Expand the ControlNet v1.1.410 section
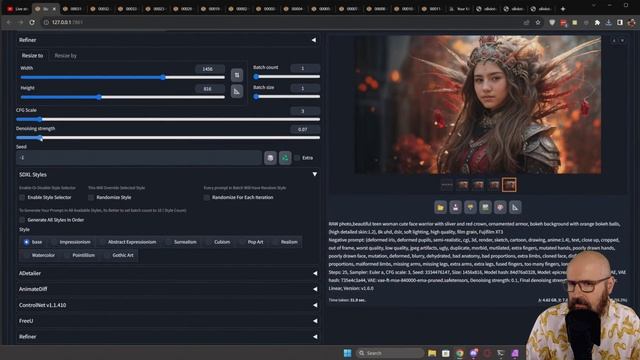The height and width of the screenshot is (360, 640). click(x=315, y=305)
